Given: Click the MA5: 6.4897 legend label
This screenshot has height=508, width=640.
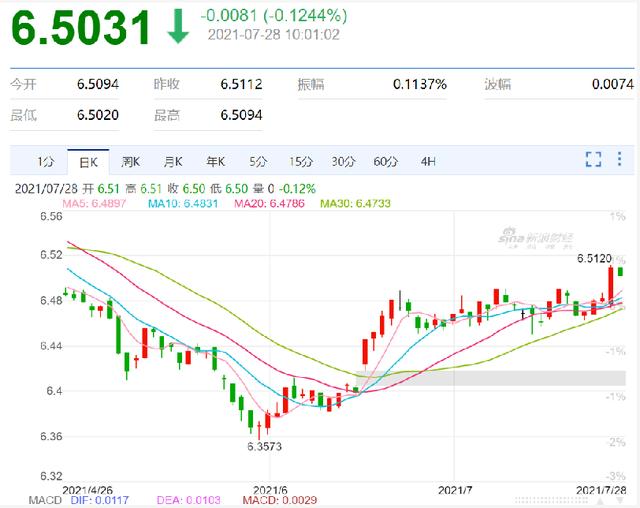Looking at the screenshot, I should (94, 203).
